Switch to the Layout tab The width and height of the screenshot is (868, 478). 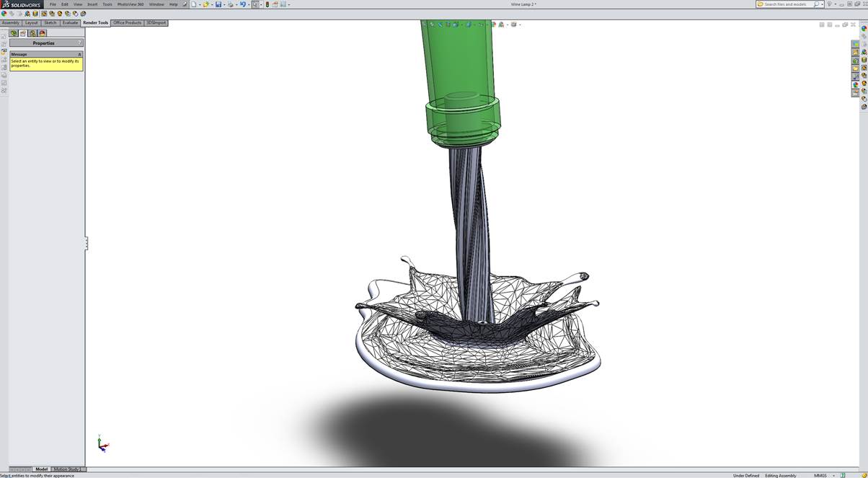click(x=32, y=22)
